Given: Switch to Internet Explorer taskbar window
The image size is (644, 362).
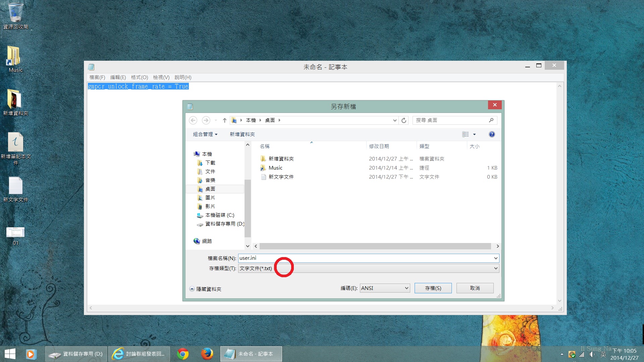Looking at the screenshot, I should (139, 354).
